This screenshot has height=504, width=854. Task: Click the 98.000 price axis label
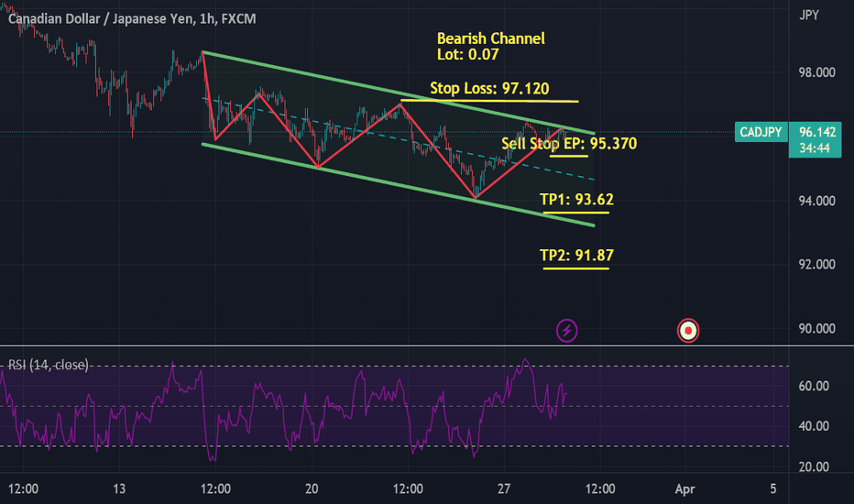(816, 72)
